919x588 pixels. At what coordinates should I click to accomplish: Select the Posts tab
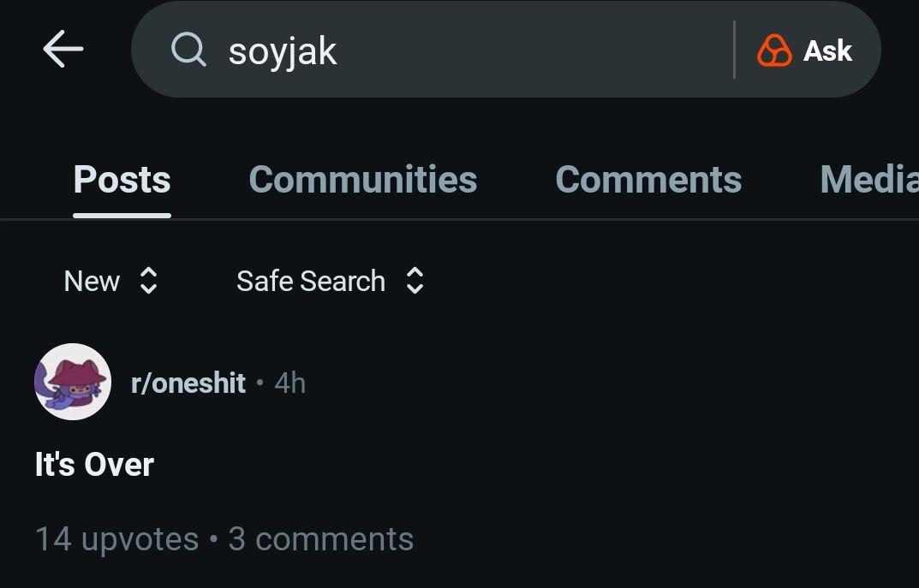(122, 180)
